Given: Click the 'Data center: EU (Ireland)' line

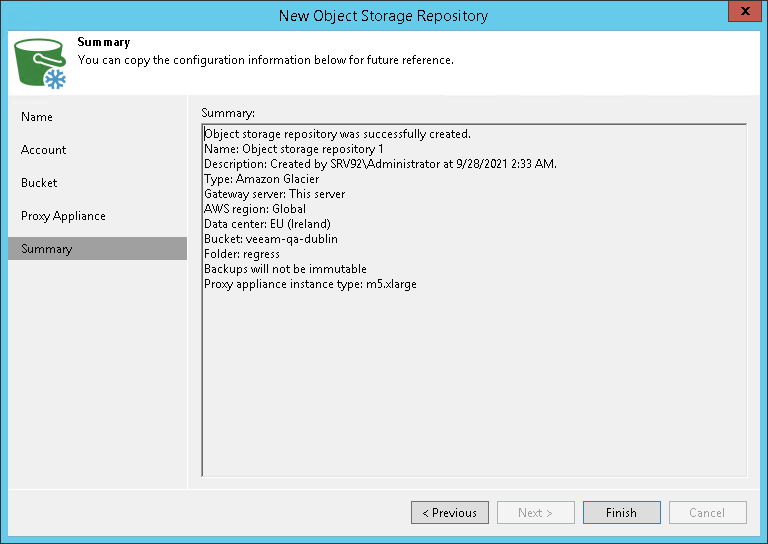Looking at the screenshot, I should coord(267,224).
